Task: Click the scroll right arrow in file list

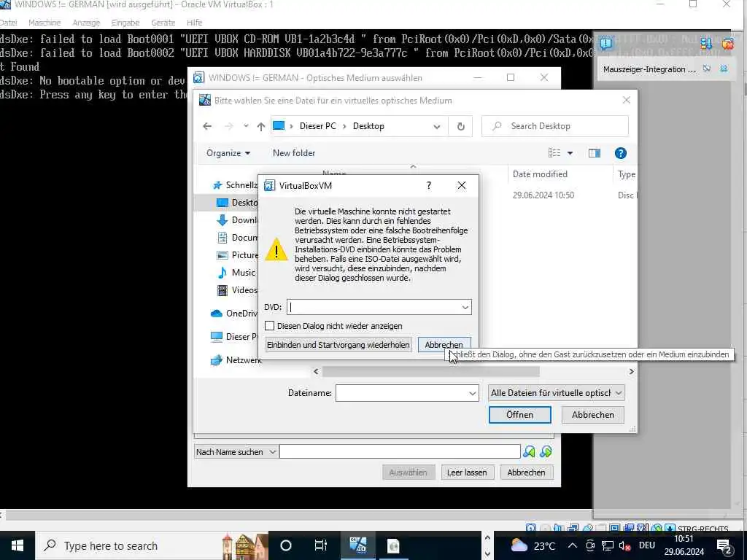Action: click(x=631, y=371)
